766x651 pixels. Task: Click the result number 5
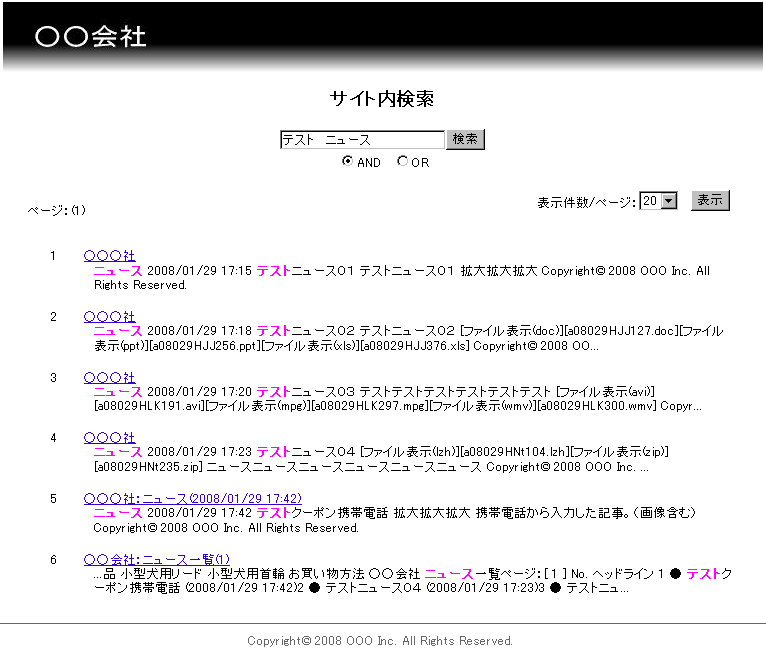click(x=53, y=499)
